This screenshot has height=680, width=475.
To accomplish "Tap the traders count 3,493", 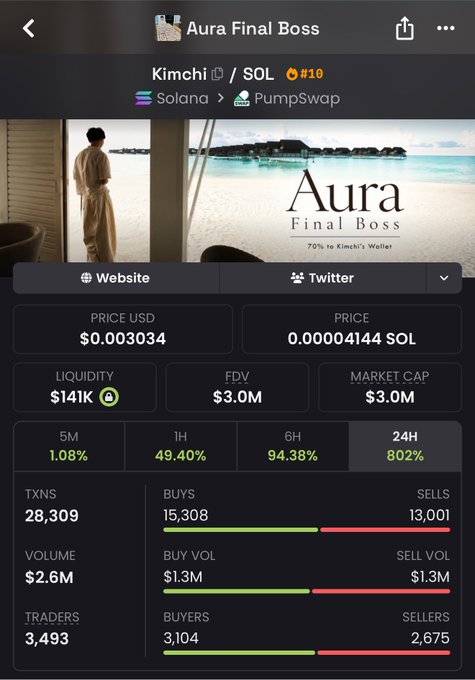I will click(47, 638).
